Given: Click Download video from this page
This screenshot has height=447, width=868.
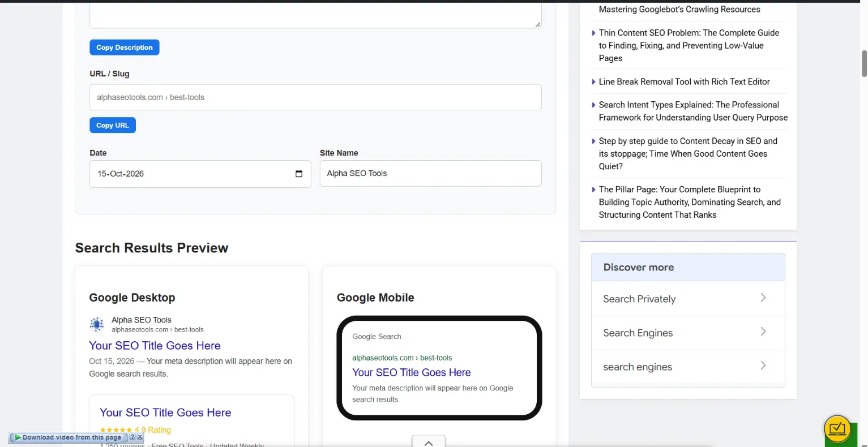Looking at the screenshot, I should coord(72,437).
